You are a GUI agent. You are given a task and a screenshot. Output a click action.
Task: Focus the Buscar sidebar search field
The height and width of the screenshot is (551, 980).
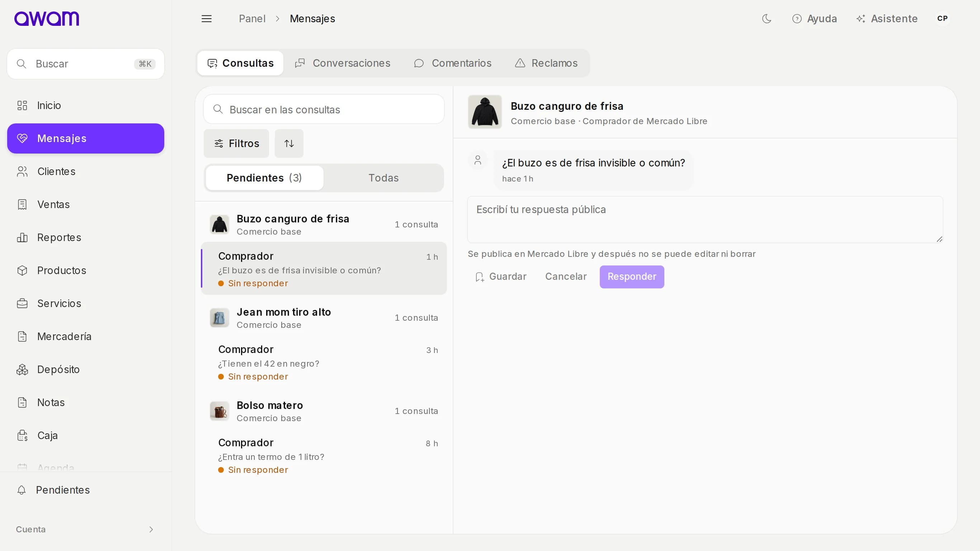pyautogui.click(x=86, y=64)
